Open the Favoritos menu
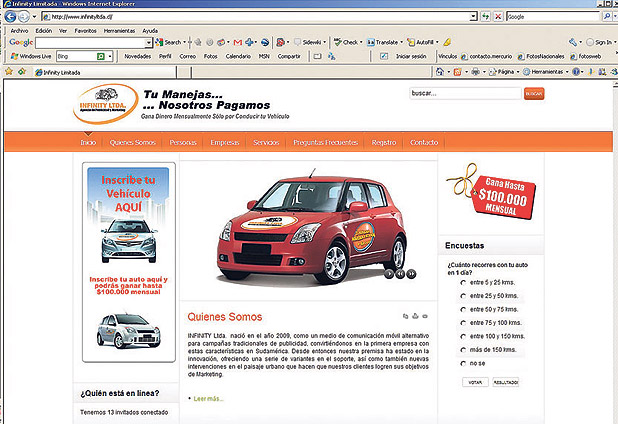 (x=85, y=31)
